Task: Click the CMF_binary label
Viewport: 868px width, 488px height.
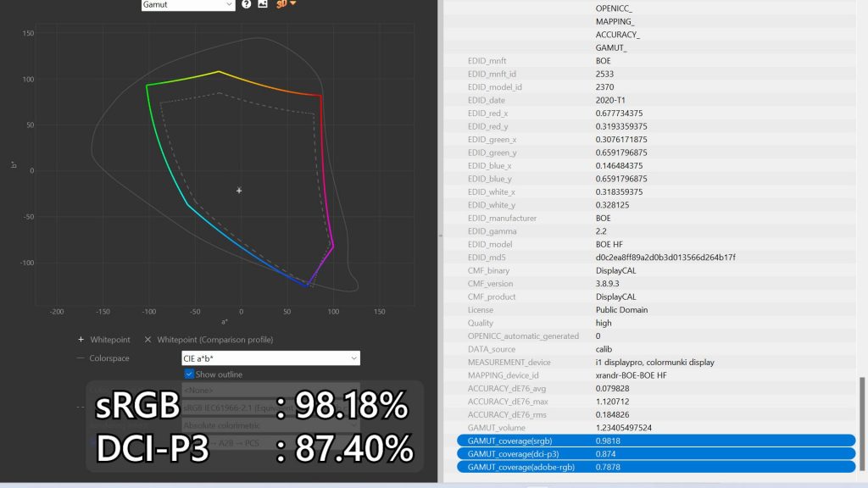Action: point(488,270)
